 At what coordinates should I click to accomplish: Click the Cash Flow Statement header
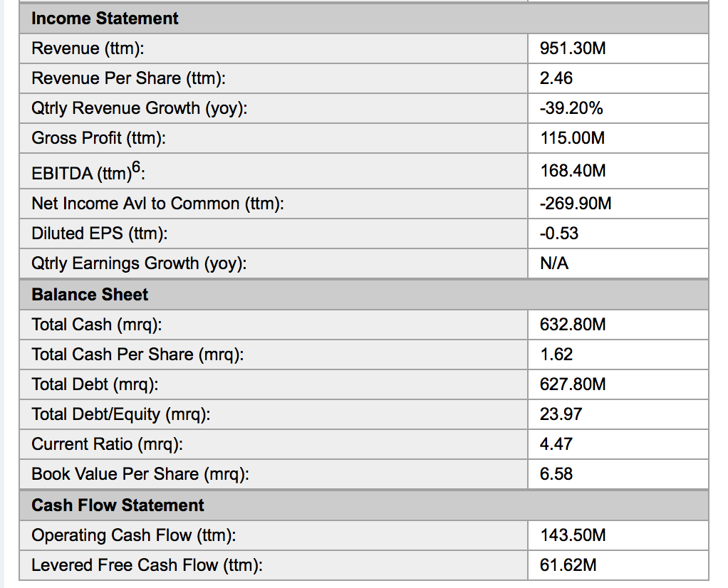118,505
